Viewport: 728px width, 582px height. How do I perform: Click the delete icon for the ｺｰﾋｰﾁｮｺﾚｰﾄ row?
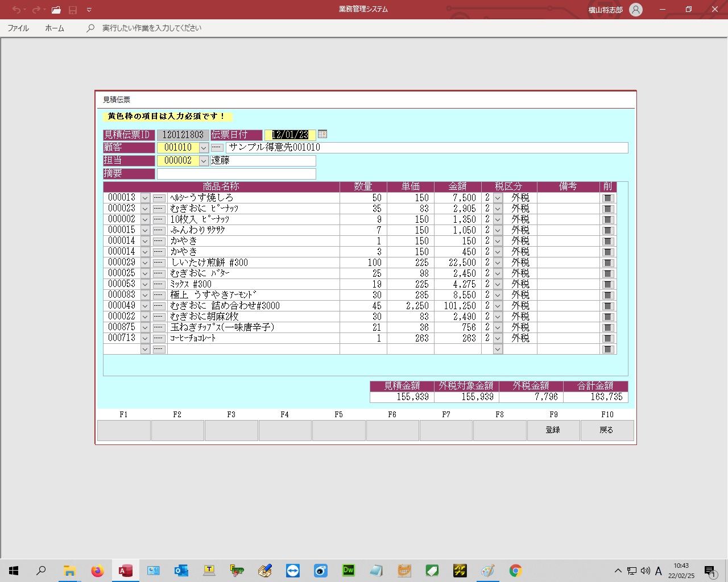608,339
